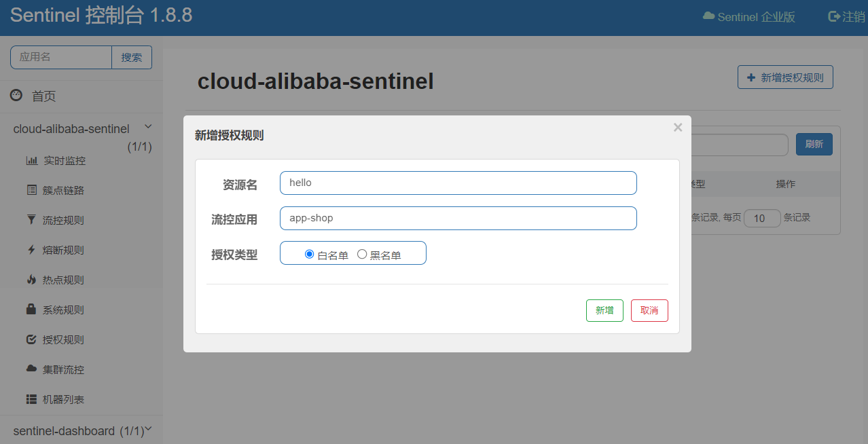Click the 资源名 input field
Screen dimensions: 868x444
(x=458, y=183)
